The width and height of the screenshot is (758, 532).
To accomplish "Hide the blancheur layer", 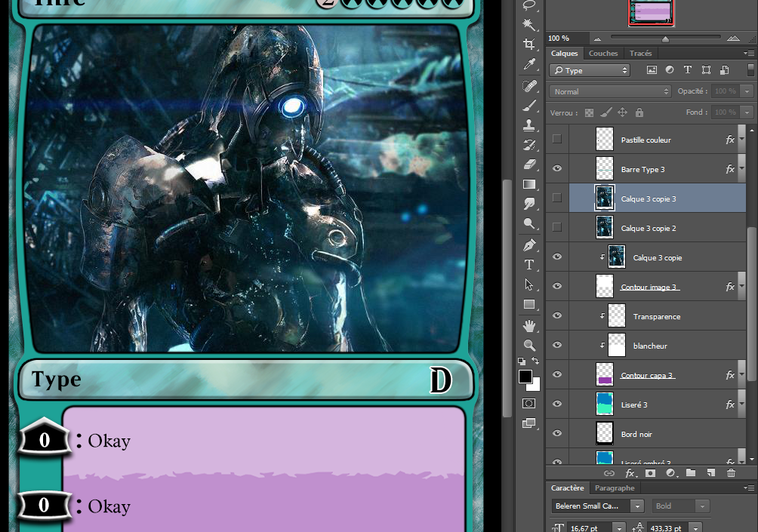I will click(557, 345).
